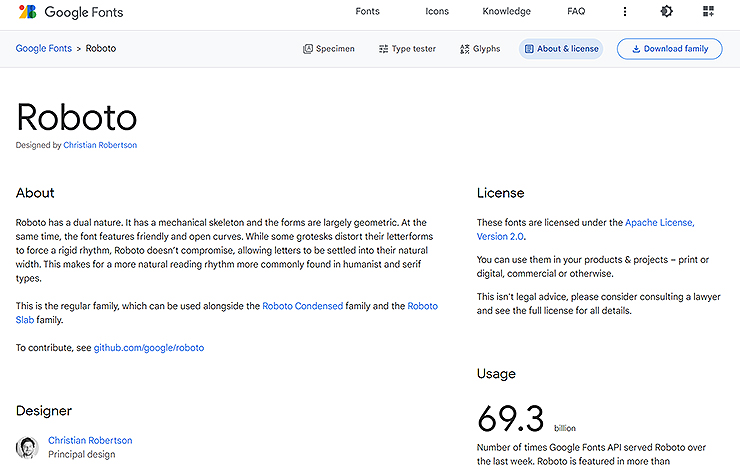Screen dimensions: 740x469
Task: Click the Specimen tab icon
Action: pos(308,49)
